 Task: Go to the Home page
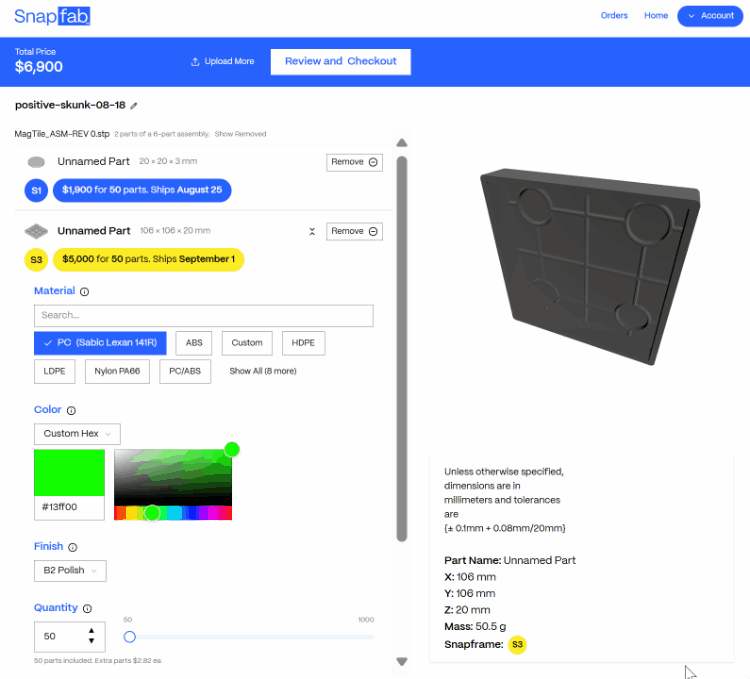656,16
